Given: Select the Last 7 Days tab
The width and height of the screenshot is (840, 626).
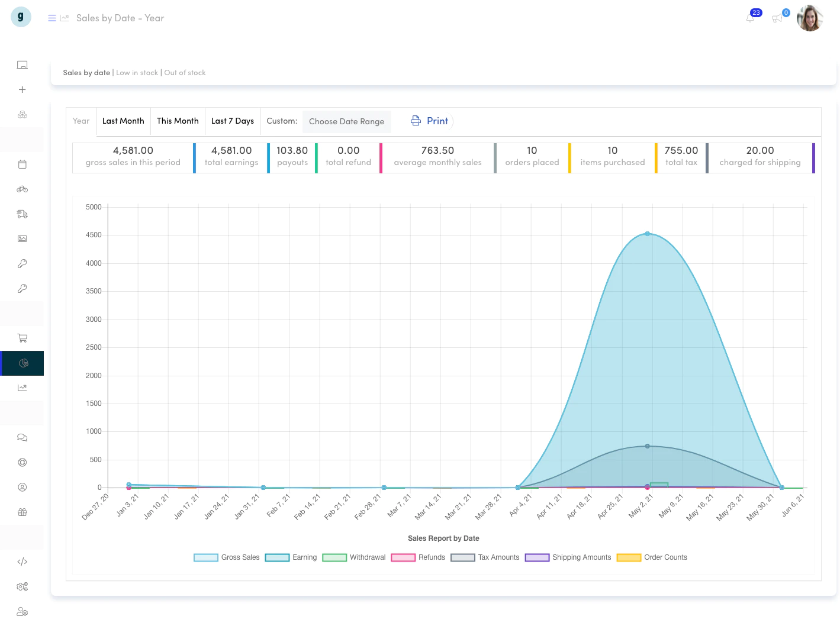Looking at the screenshot, I should click(x=233, y=121).
